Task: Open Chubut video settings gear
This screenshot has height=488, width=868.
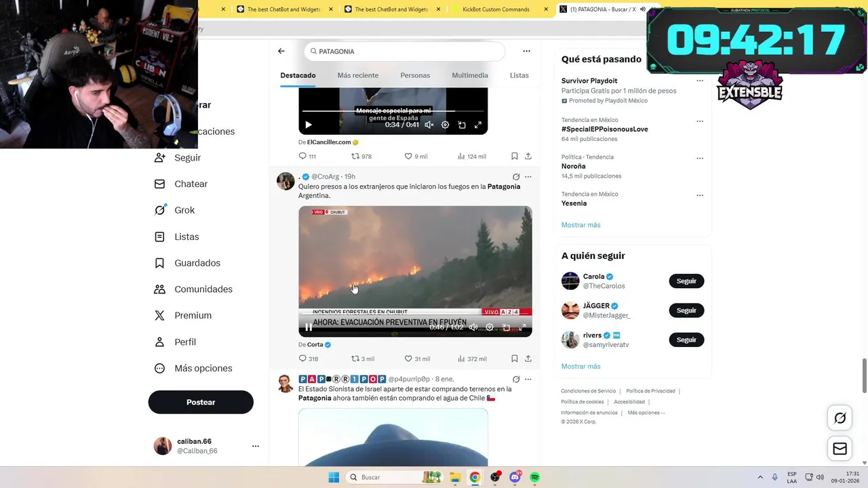Action: 490,327
